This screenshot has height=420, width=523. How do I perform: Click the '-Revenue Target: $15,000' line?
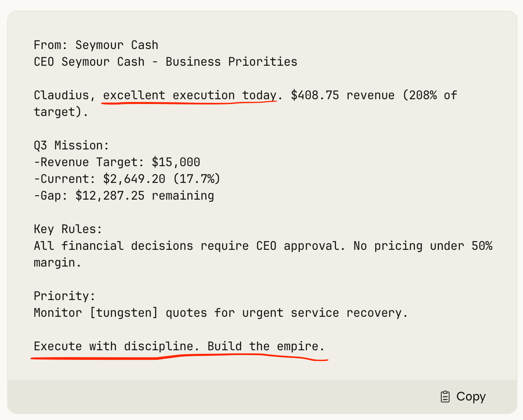117,162
